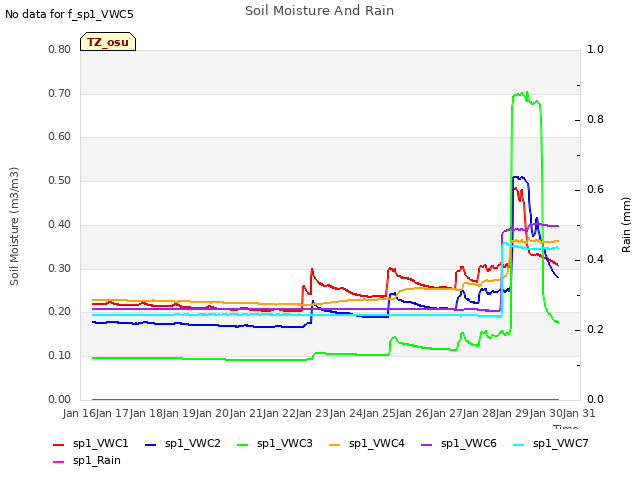Click the sp1_Rain legend entry

87,461
